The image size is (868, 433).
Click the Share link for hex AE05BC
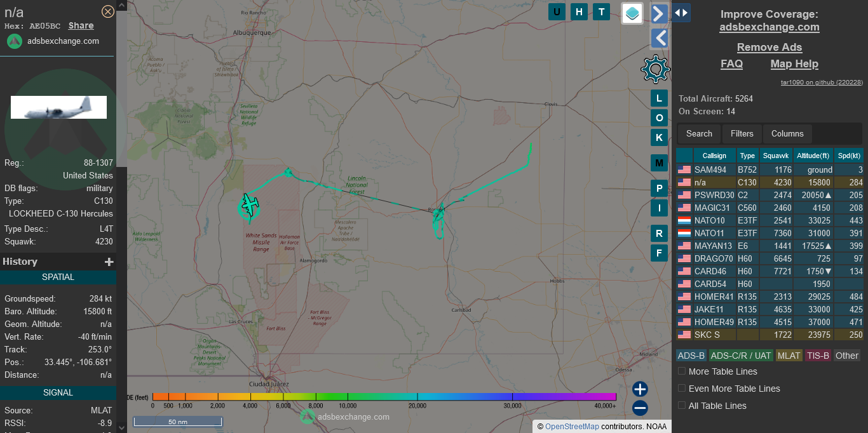click(x=81, y=26)
